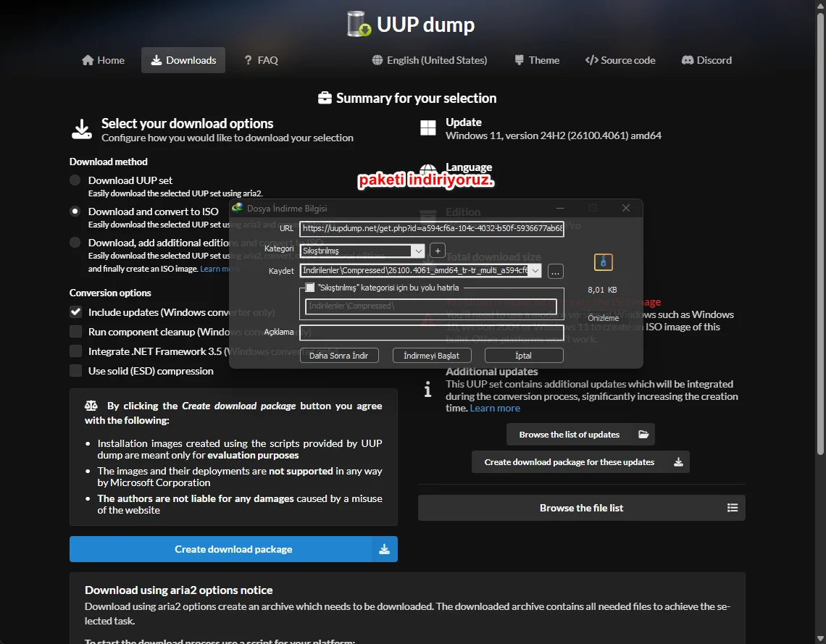
Task: Click İndirmeyi Başlat button
Action: [431, 356]
